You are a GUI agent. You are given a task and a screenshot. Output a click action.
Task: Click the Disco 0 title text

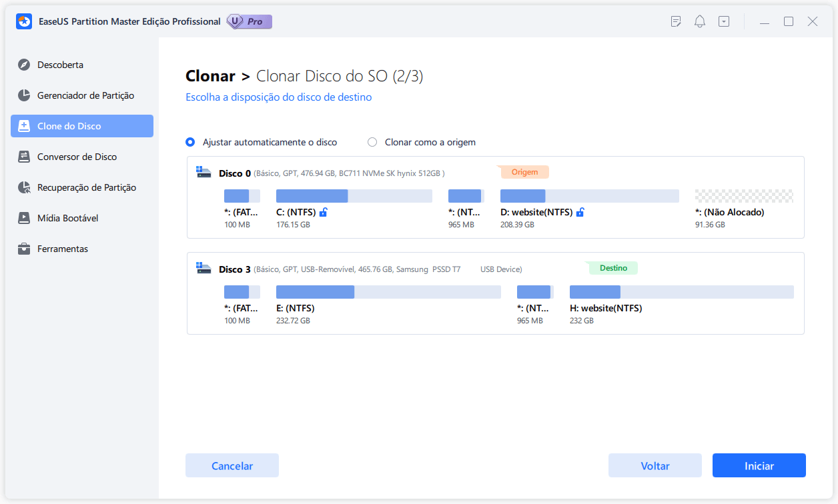[235, 173]
